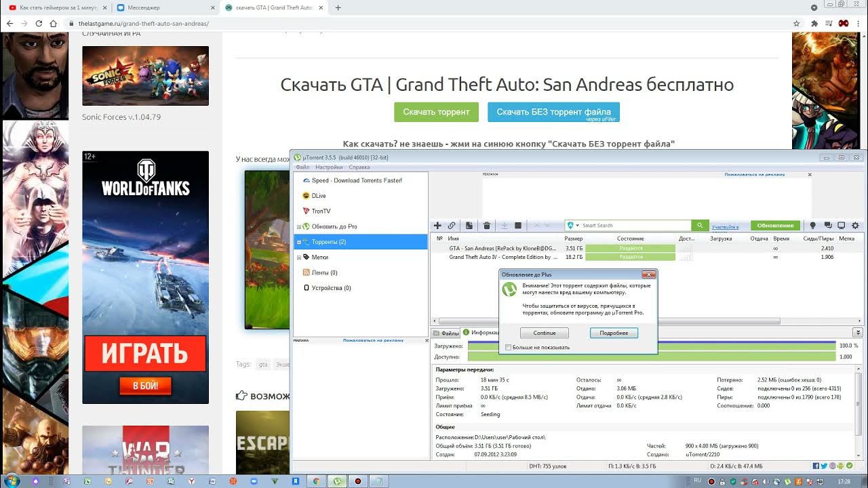
Task: Click Continue button in dialog
Action: (545, 333)
